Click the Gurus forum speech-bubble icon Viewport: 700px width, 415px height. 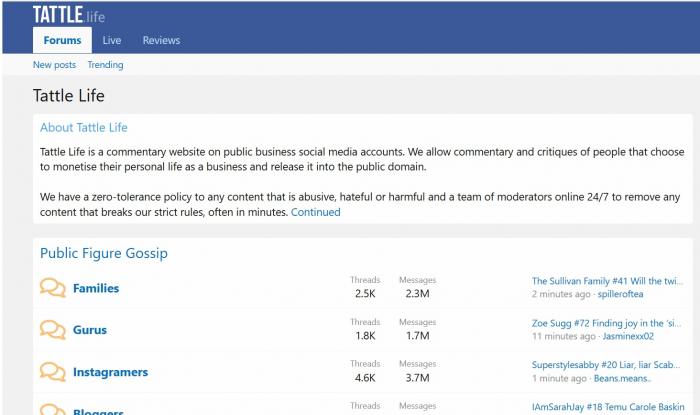(x=53, y=330)
